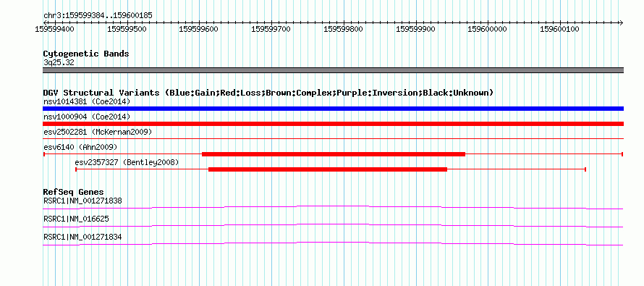Click ruler tick label 159599800
Screen dimensions: 644x286
[x=344, y=30]
